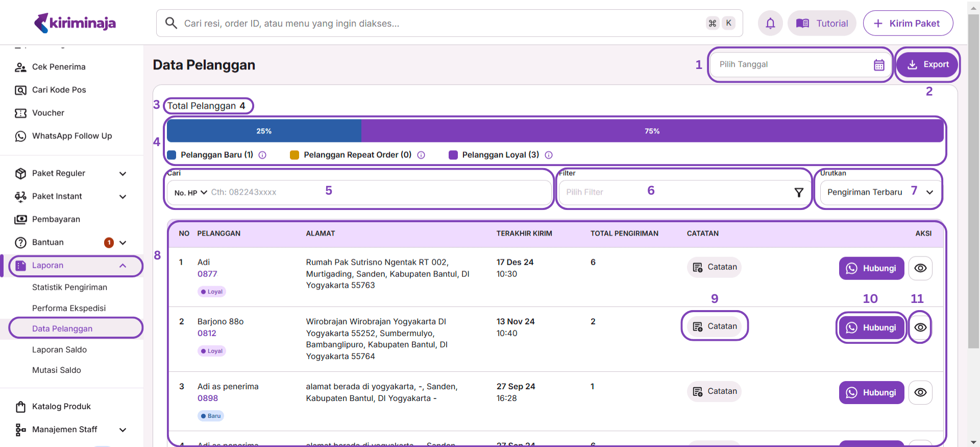Click the search magnifier icon

(171, 23)
